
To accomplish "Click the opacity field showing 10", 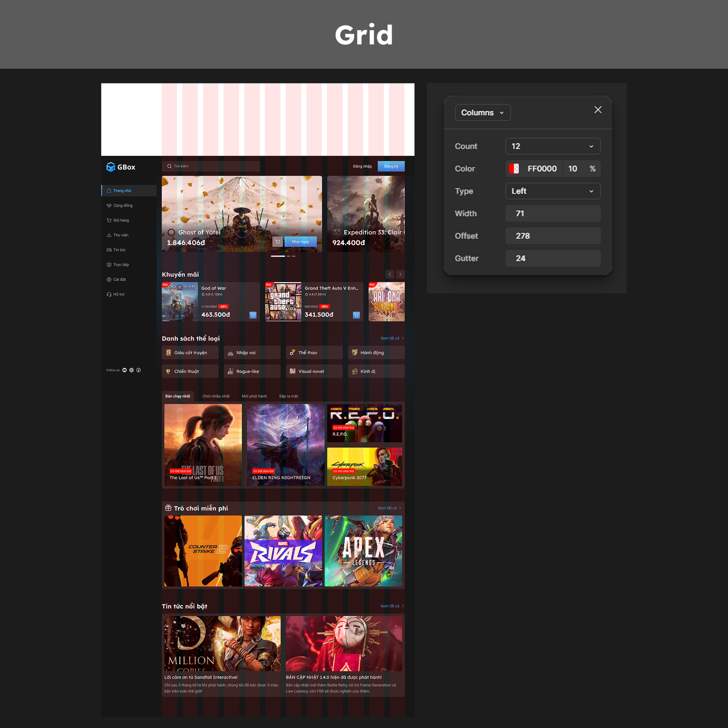I will [x=573, y=169].
